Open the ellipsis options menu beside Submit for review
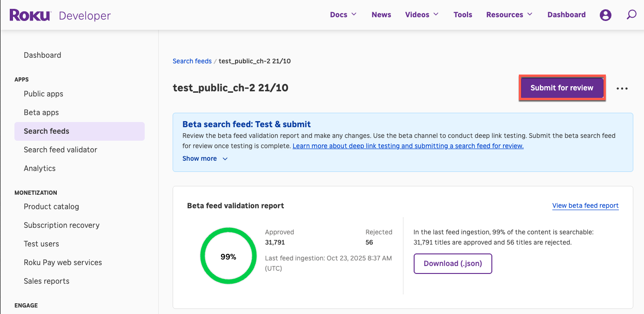 pos(622,88)
